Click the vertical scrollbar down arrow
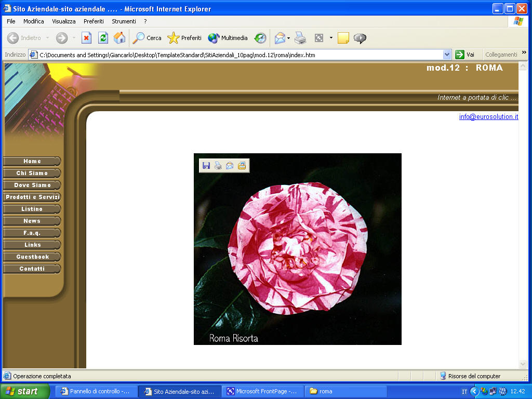 [523, 364]
